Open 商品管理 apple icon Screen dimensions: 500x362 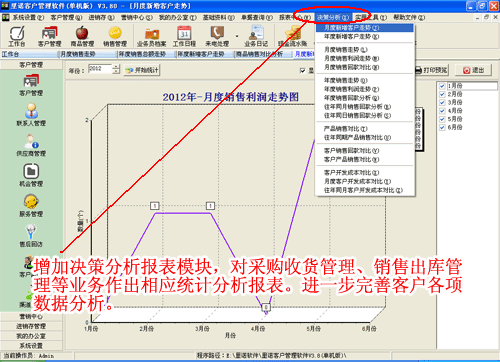[x=82, y=36]
